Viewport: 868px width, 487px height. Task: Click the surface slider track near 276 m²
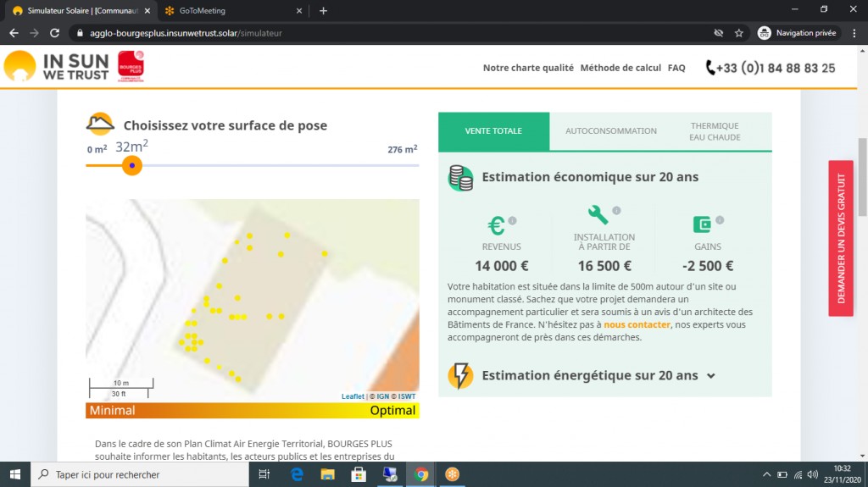tap(409, 165)
